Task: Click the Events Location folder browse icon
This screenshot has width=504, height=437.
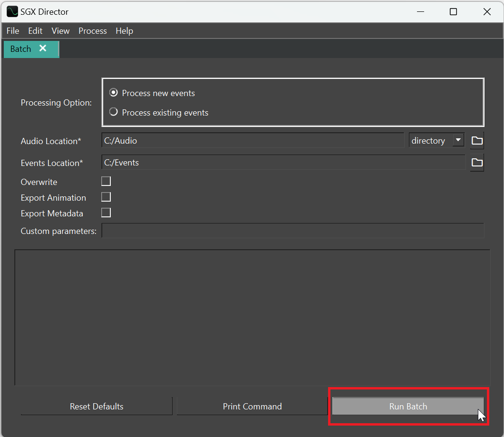Action: tap(477, 163)
